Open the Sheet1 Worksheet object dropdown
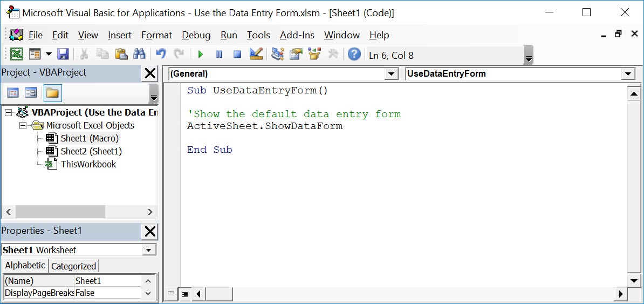 [x=148, y=249]
